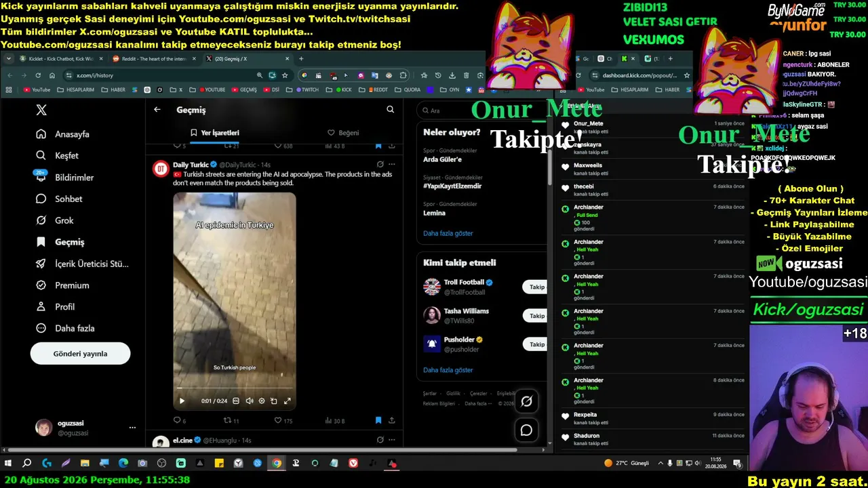Open Windows notification center
The width and height of the screenshot is (868, 488).
[x=737, y=464]
